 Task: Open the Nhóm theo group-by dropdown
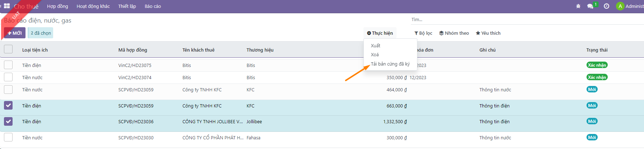pyautogui.click(x=454, y=33)
